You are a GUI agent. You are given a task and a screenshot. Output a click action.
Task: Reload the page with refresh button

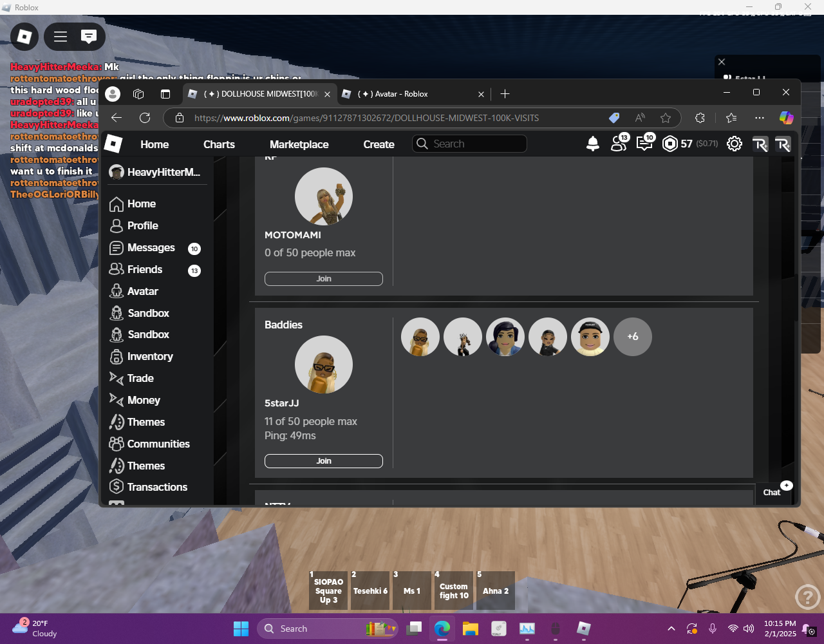(x=145, y=118)
